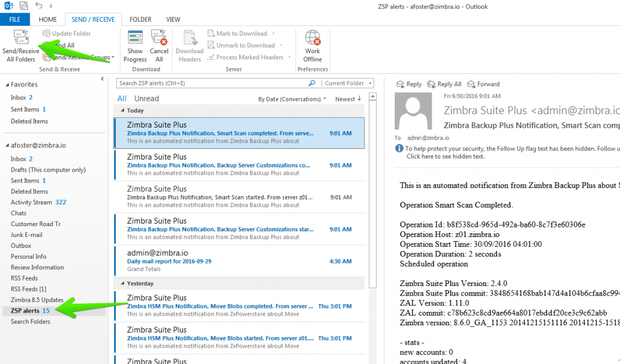Collapse the Favorites section
This screenshot has height=364, width=620.
point(7,85)
